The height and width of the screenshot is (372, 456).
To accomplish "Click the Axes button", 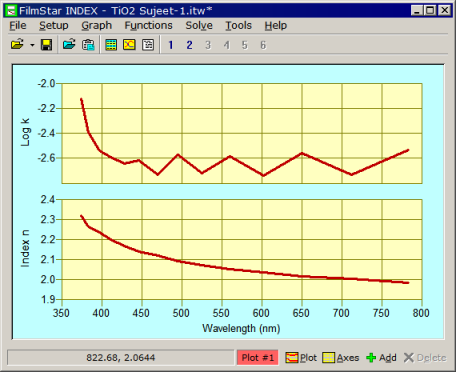I will pos(341,358).
